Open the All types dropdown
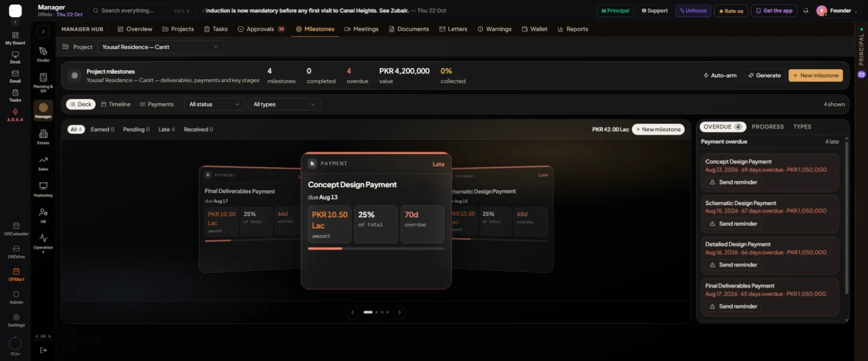Screen dimensions: 868x361 coord(284,104)
